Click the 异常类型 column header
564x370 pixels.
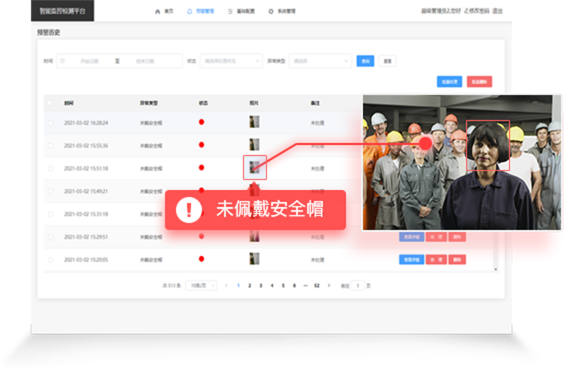149,103
